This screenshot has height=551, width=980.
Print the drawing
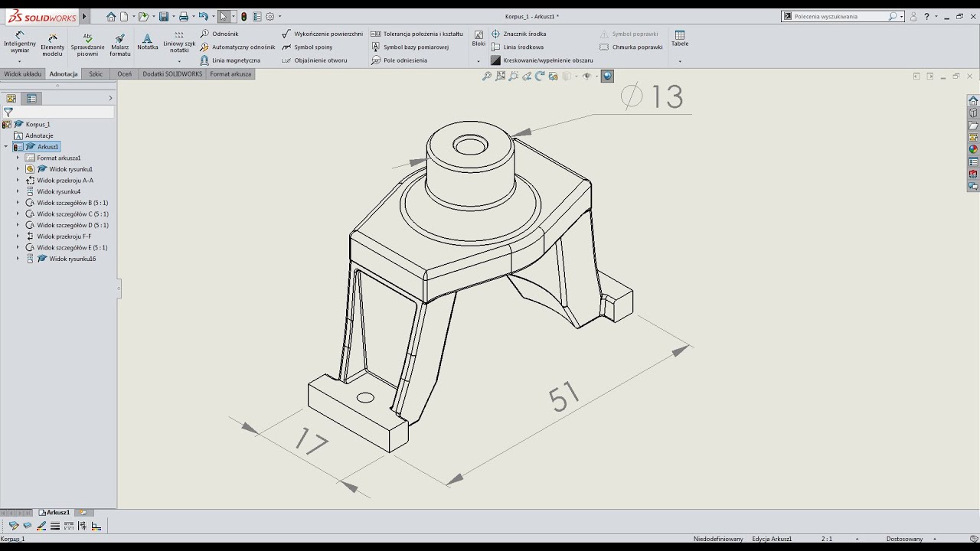pyautogui.click(x=183, y=16)
